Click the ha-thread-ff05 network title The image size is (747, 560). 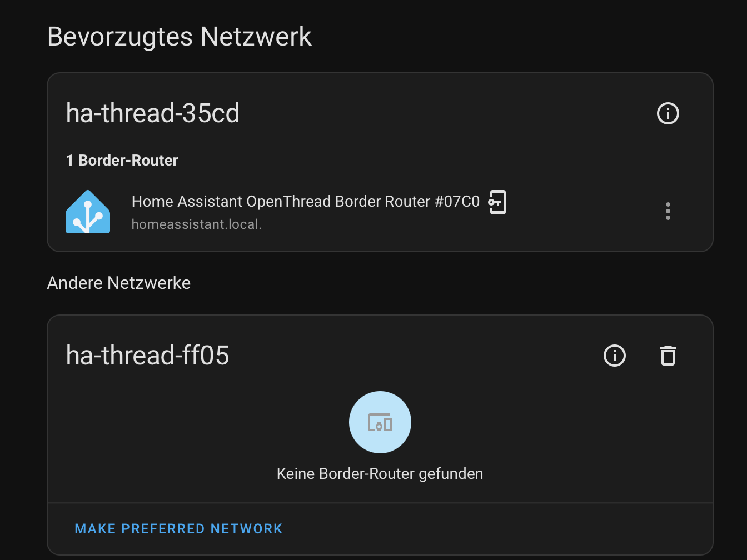point(147,356)
